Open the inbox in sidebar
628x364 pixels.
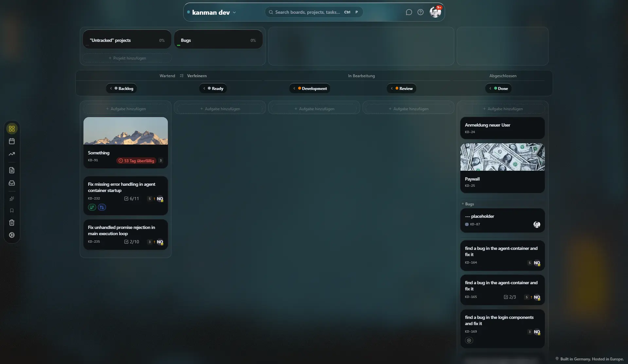[12, 183]
